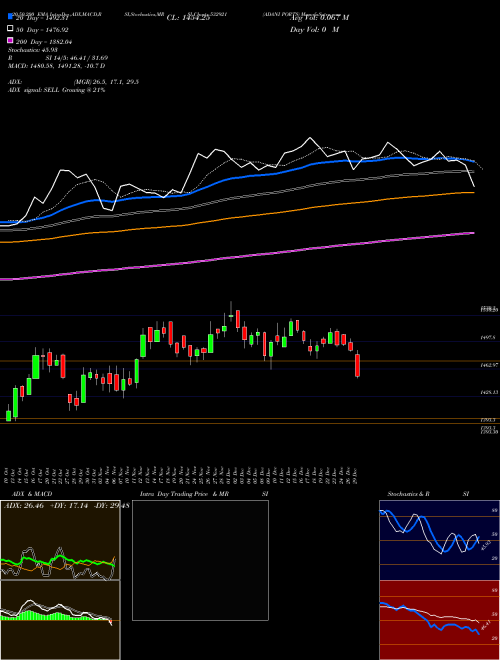This screenshot has width=500, height=660.
Task: Click the 'ADX: 26.46' readout in ADX panel
Action: point(24,505)
